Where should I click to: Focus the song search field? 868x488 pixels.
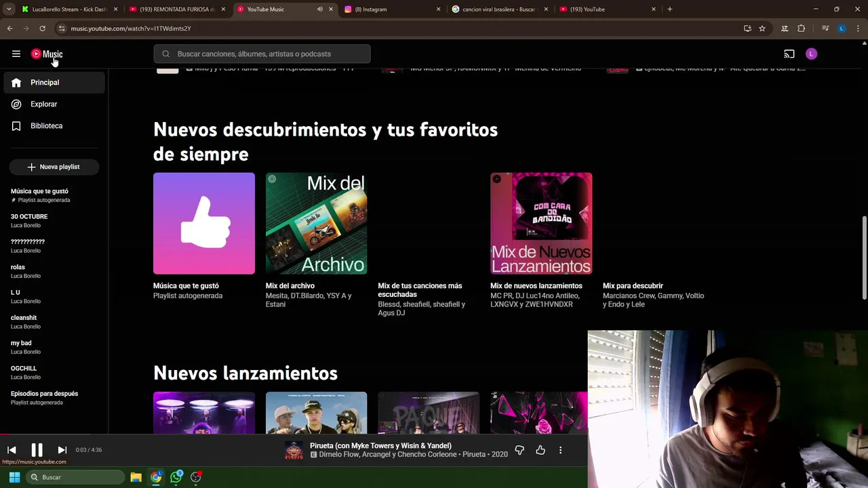coord(262,54)
